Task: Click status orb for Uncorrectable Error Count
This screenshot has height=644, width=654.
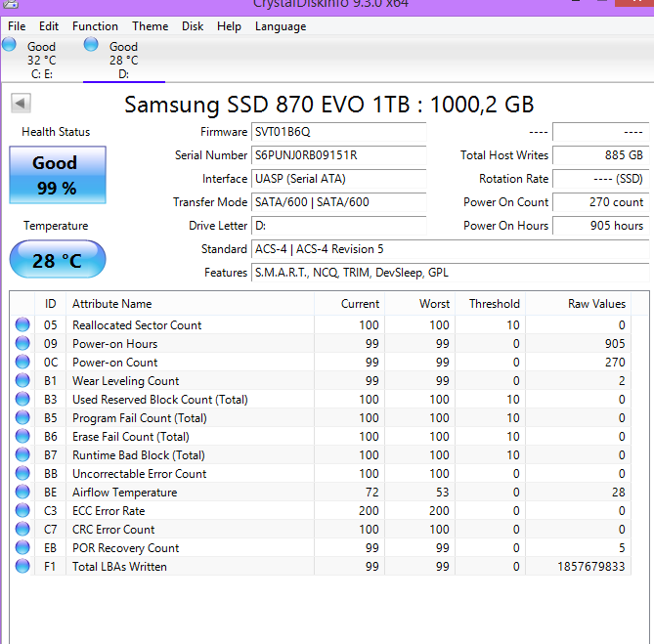Action: 22,473
